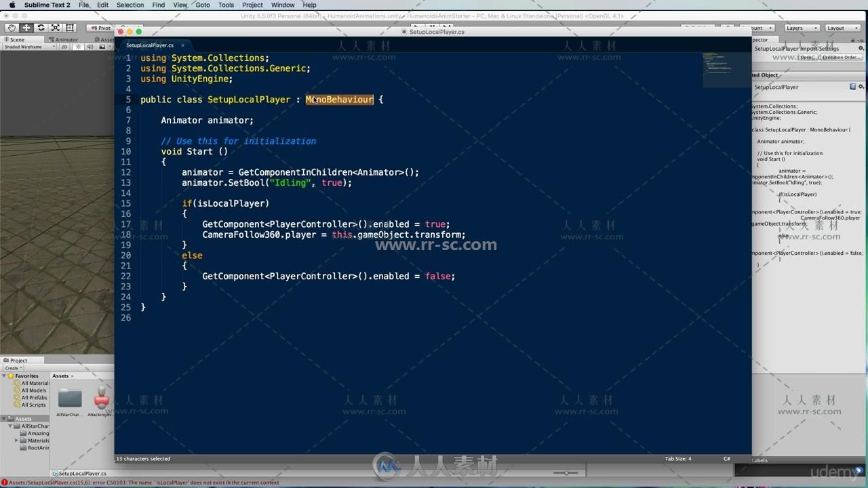
Task: Open the Edit menu
Action: coord(102,5)
